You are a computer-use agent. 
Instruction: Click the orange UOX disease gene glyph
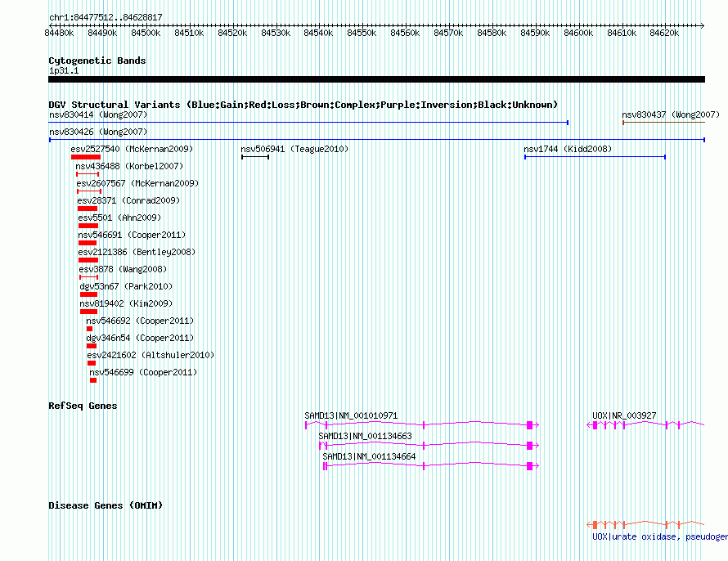tap(646, 525)
